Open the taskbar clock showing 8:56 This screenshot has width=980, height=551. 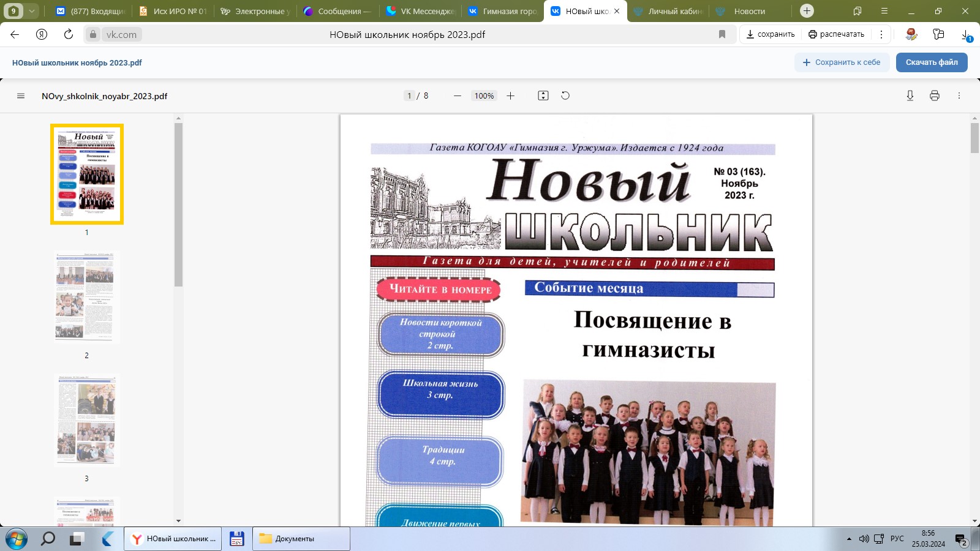pyautogui.click(x=928, y=539)
